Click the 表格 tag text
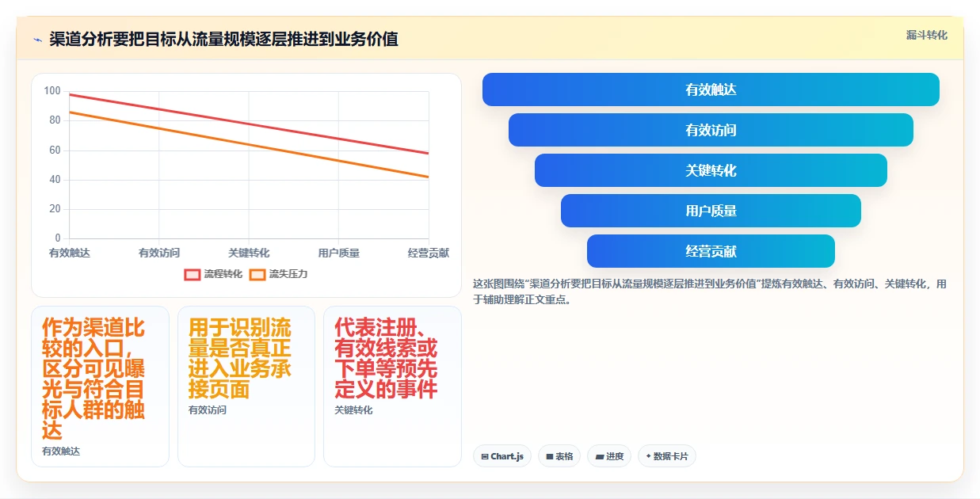The height and width of the screenshot is (499, 980). point(564,457)
